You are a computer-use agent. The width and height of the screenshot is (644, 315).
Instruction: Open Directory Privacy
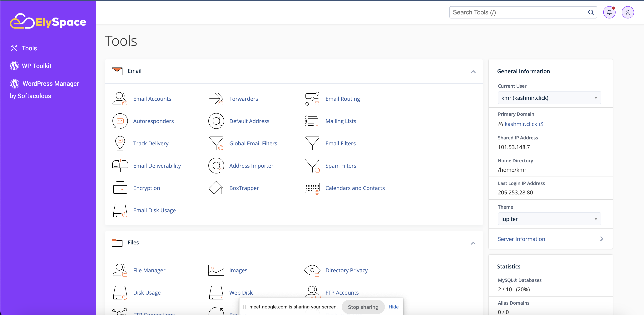346,270
